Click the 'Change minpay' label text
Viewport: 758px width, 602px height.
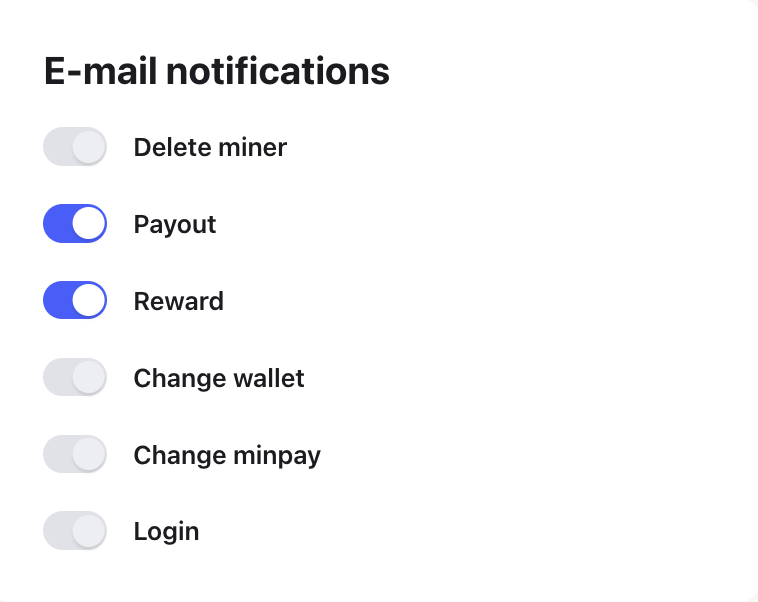pos(227,455)
